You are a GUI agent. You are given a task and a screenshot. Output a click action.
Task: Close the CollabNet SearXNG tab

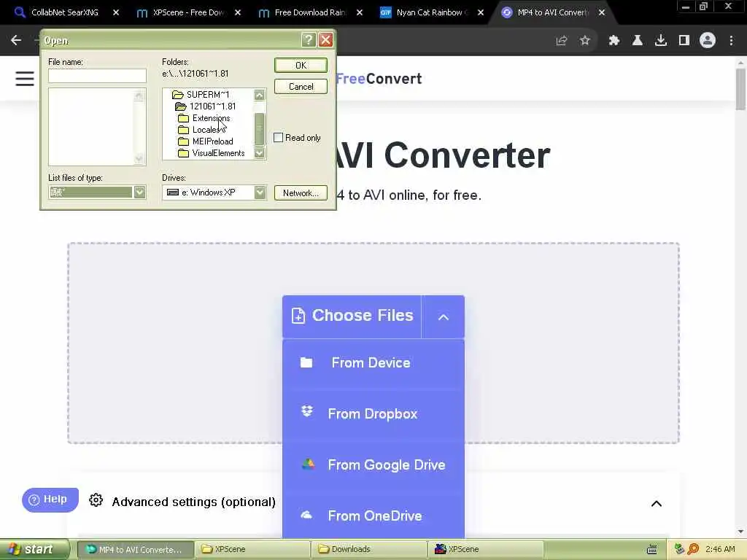tap(116, 12)
